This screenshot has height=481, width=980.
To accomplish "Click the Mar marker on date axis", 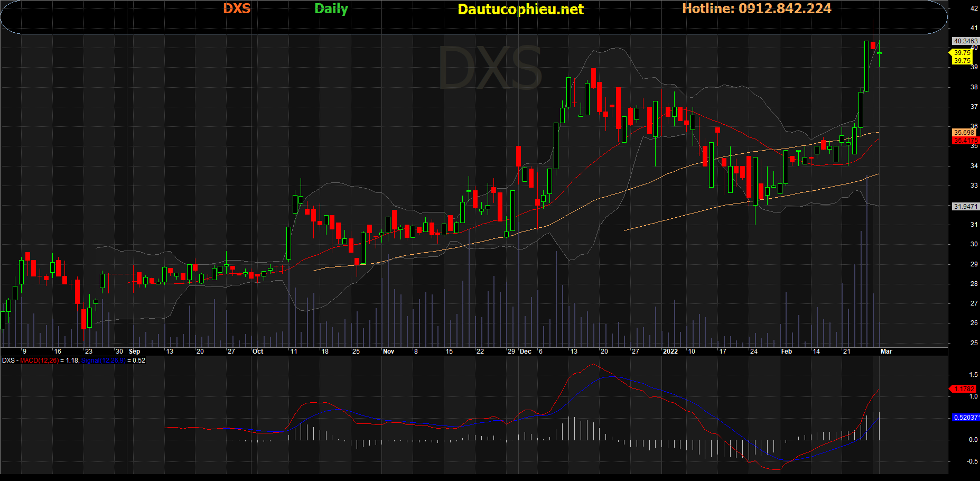I will 886,351.
